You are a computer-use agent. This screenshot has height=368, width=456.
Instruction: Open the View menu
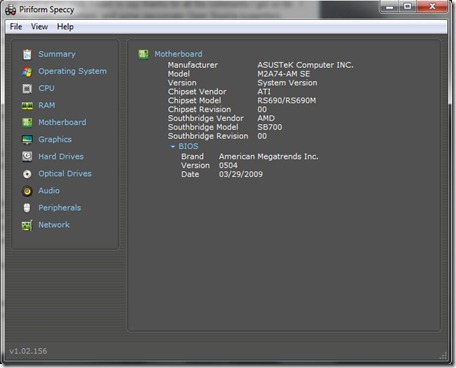39,27
